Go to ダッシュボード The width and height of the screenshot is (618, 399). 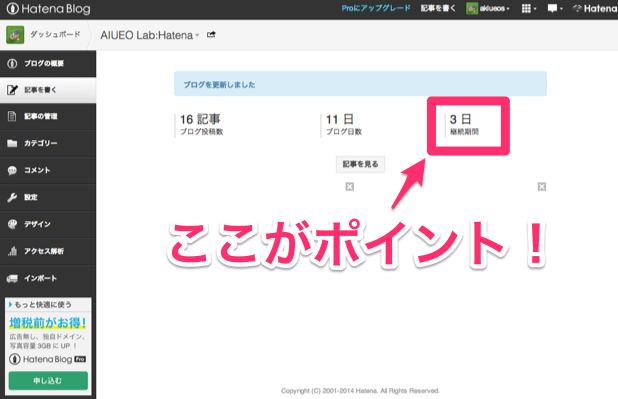pyautogui.click(x=55, y=35)
